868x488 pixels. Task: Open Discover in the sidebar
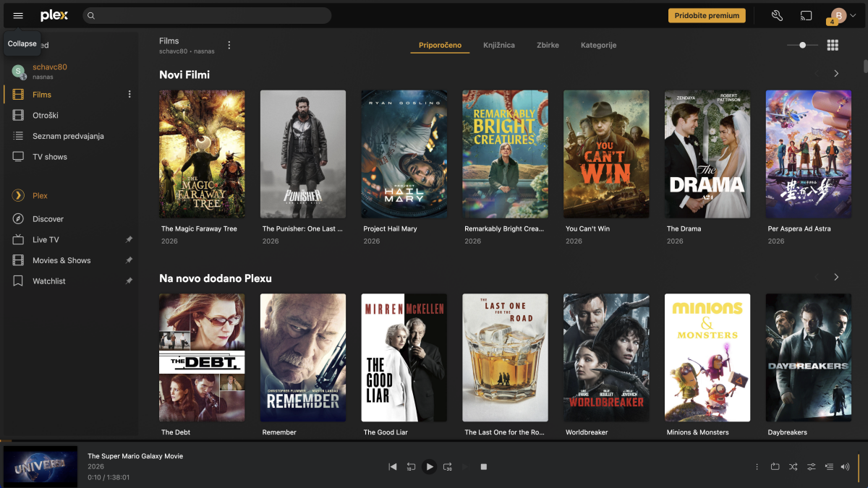[48, 219]
